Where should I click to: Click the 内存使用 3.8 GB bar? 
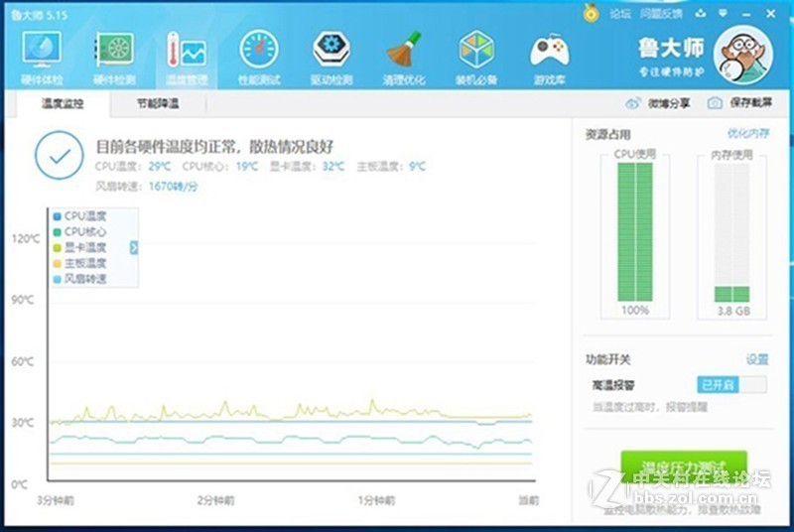732,232
